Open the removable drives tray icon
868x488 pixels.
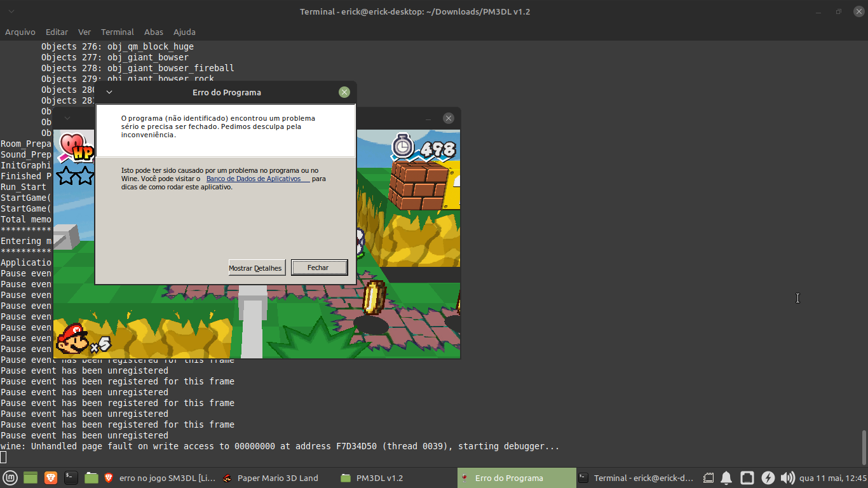[x=708, y=478]
